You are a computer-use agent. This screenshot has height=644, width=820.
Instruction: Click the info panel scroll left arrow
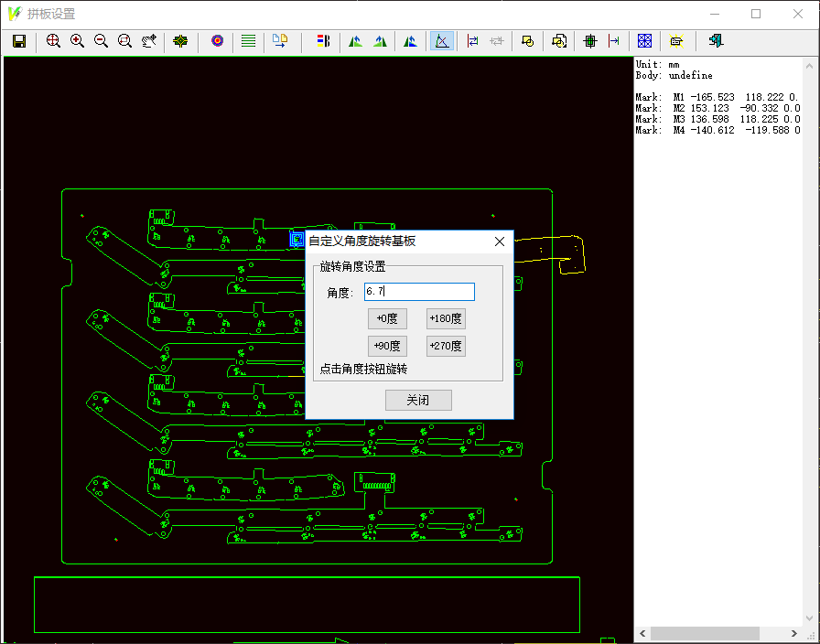[642, 634]
